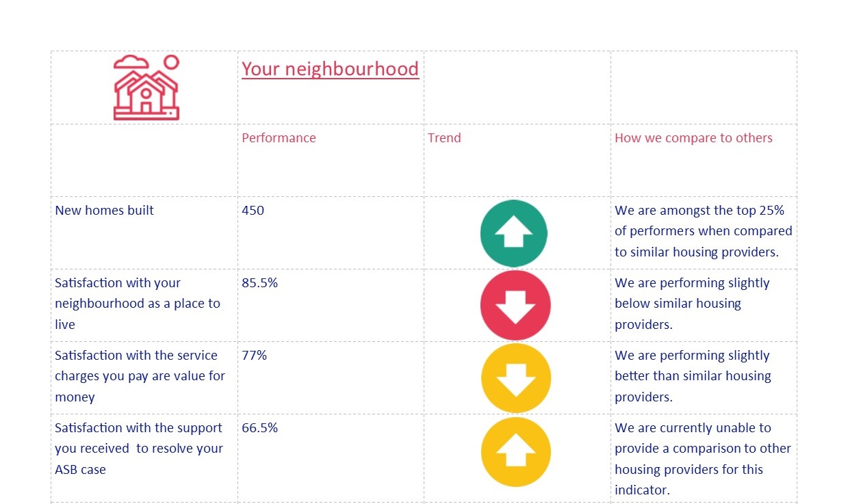848x504 pixels.
Task: Click 'currently unable to provide a comparison' text
Action: [x=703, y=459]
